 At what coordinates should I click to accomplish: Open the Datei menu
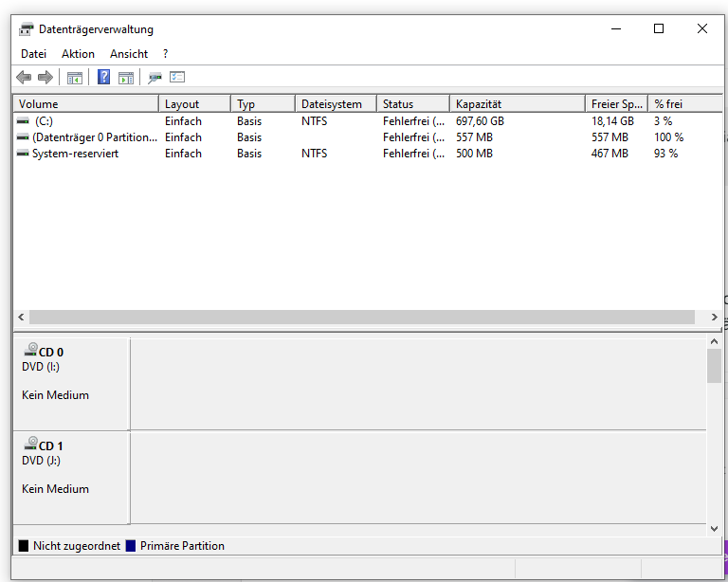tap(33, 54)
